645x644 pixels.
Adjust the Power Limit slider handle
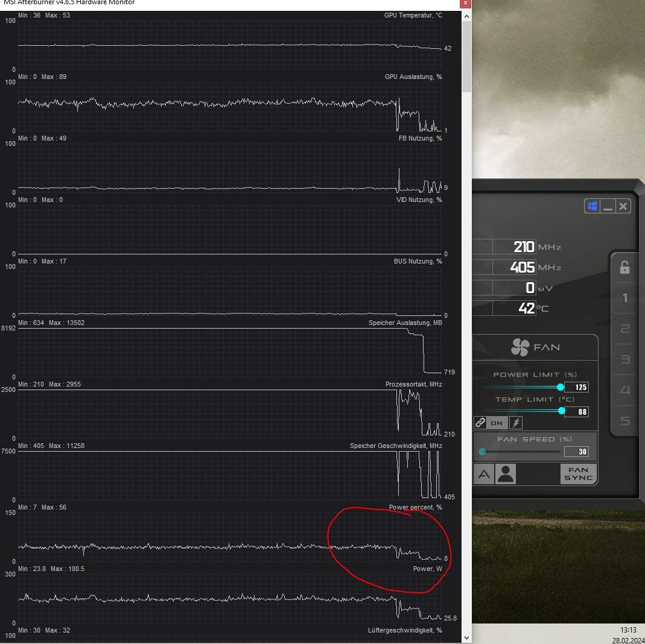[x=561, y=387]
